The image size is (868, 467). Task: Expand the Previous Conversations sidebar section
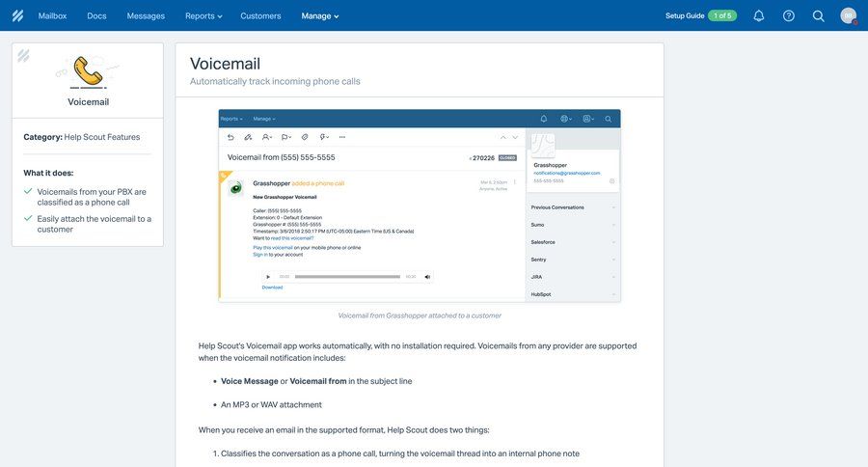572,207
